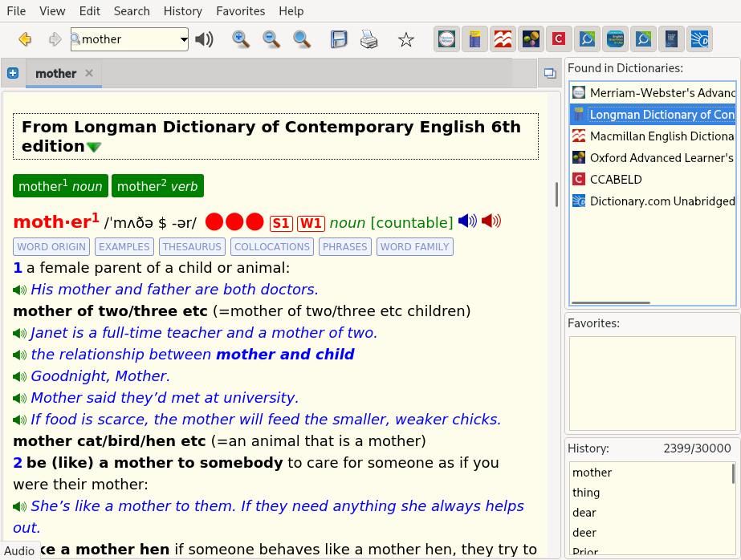Jump to mother¹ noun entry
This screenshot has height=560, width=741.
pyautogui.click(x=60, y=185)
